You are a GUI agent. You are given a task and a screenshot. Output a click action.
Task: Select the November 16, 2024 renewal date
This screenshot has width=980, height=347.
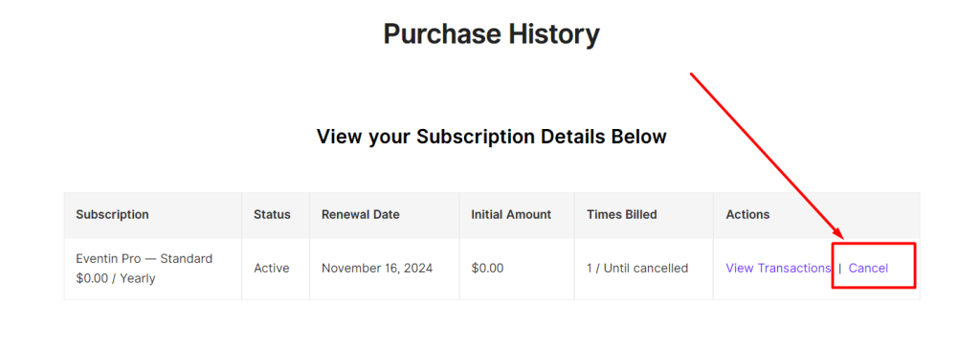[377, 269]
